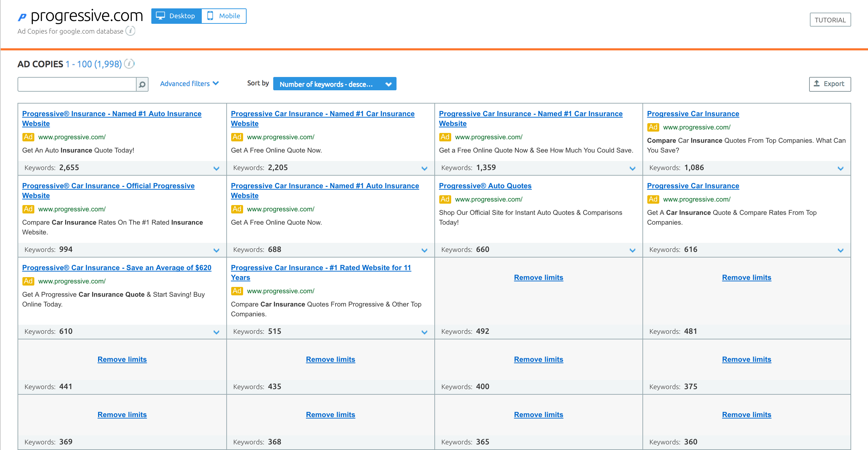The height and width of the screenshot is (450, 868).
Task: Click Remove limits in 492 keywords card
Action: 538,277
